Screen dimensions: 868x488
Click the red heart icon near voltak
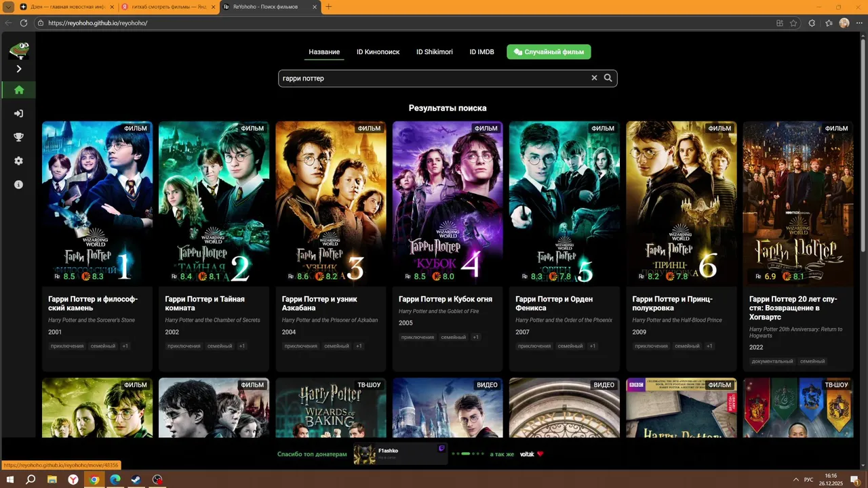(540, 454)
